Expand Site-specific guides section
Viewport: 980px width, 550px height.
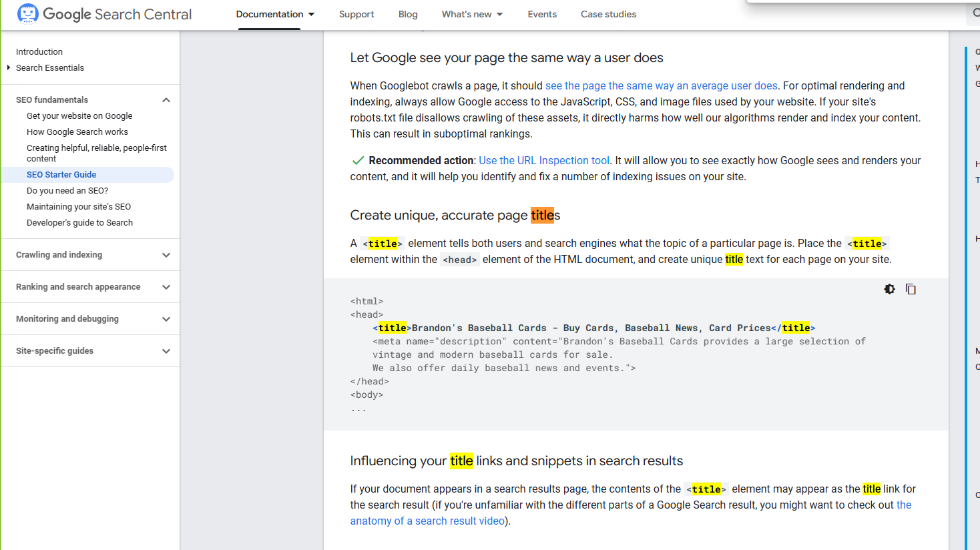(166, 351)
